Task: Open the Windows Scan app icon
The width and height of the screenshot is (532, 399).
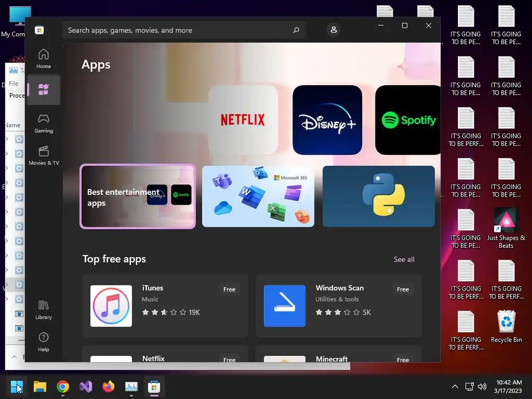Action: coord(285,306)
